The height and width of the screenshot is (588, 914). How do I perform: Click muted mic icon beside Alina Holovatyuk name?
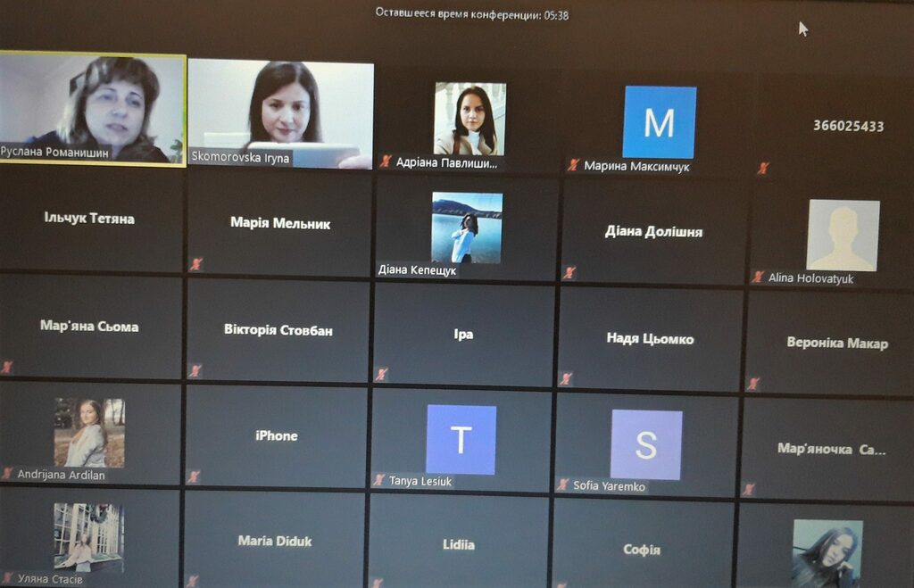[757, 277]
